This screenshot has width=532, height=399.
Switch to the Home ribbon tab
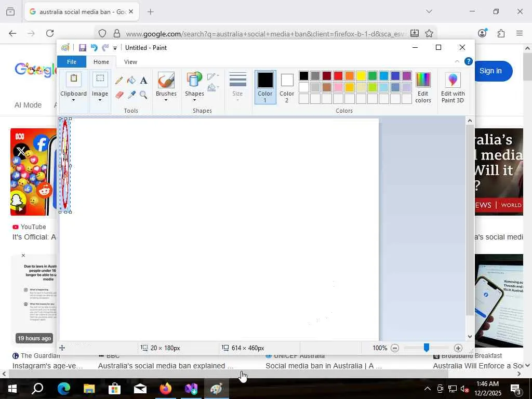pyautogui.click(x=101, y=62)
